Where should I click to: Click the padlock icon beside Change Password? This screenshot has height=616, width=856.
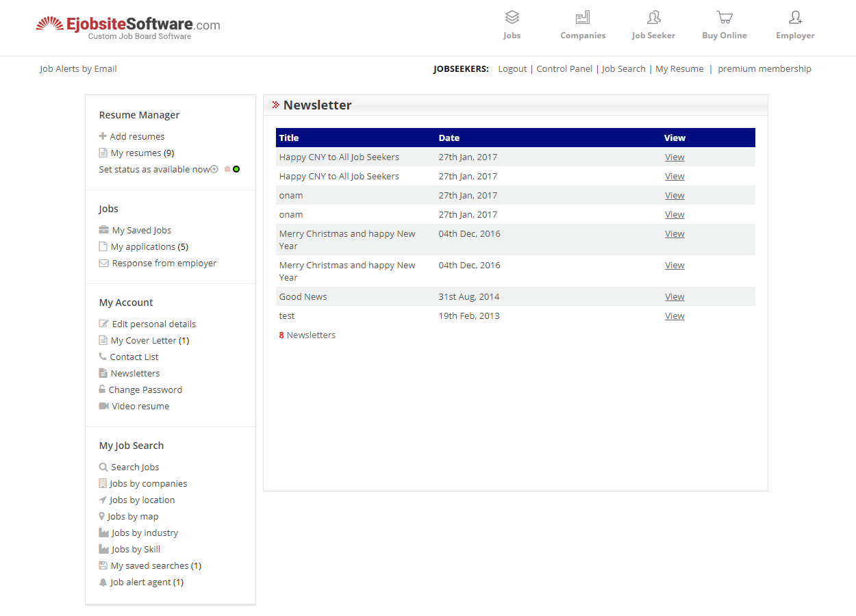pyautogui.click(x=102, y=389)
